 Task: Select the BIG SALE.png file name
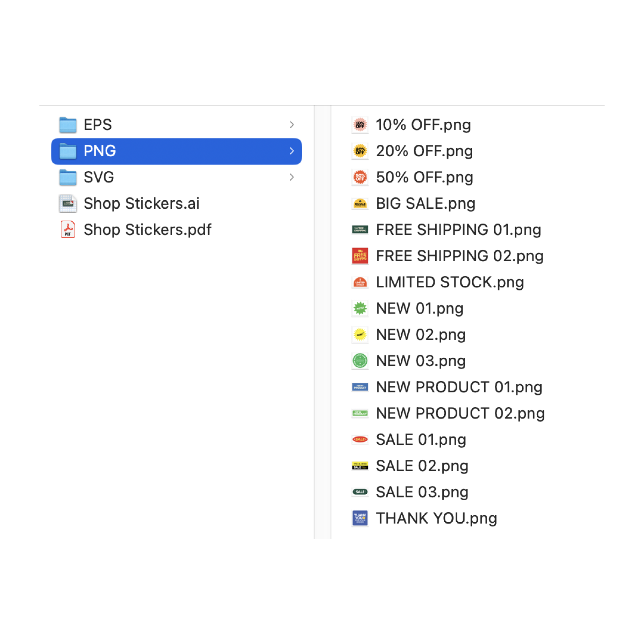[x=425, y=203]
